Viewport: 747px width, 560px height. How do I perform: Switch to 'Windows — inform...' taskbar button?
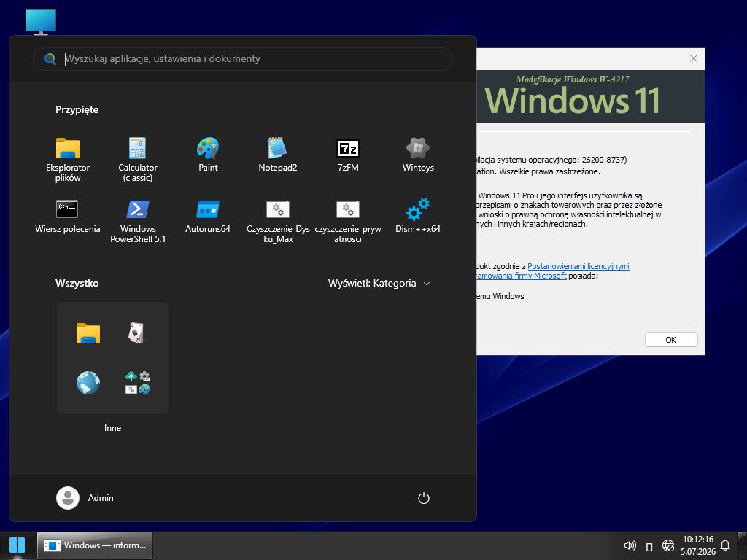(95, 545)
